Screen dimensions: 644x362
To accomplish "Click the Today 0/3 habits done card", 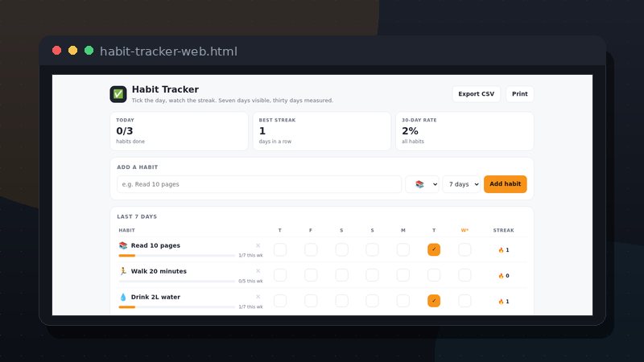I will coord(179,131).
